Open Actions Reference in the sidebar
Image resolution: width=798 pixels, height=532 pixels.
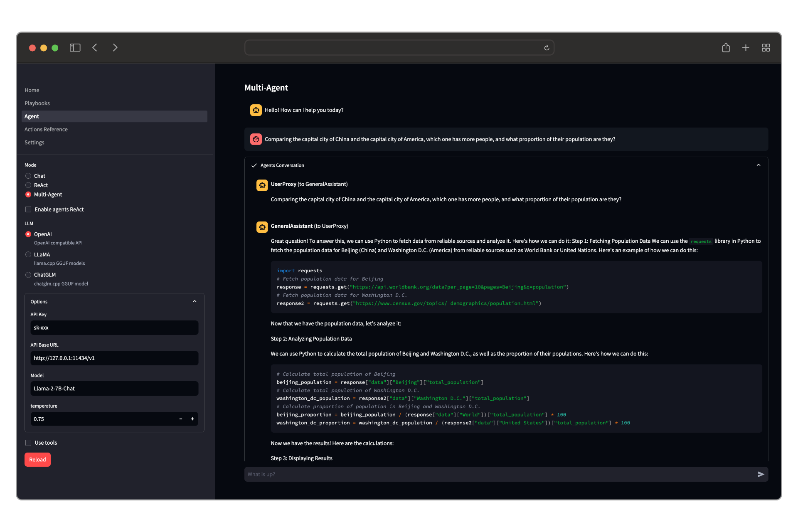point(46,129)
